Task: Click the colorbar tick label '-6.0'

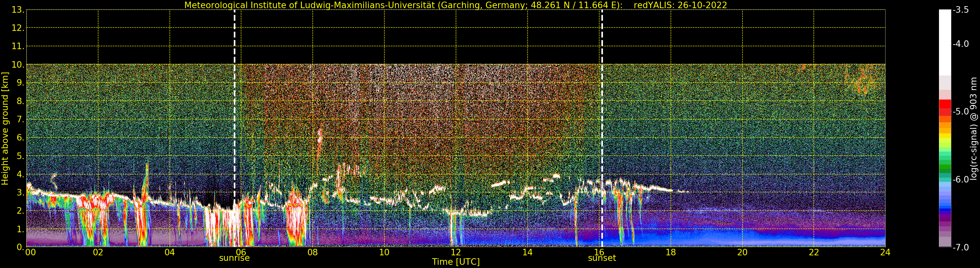Action: click(x=960, y=180)
